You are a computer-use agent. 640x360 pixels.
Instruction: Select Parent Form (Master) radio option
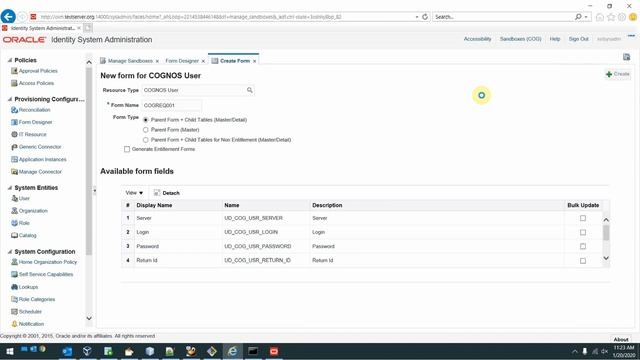tap(146, 130)
